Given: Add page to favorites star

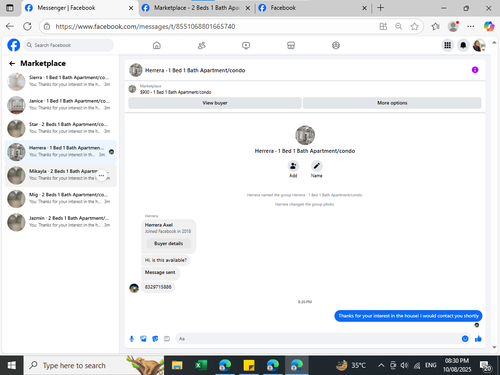Looking at the screenshot, I should pyautogui.click(x=414, y=26).
